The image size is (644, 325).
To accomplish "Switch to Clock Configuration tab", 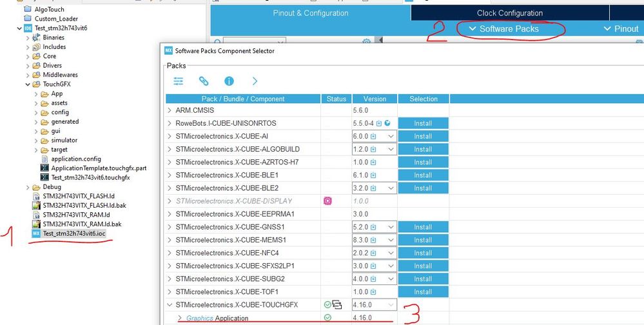I will (510, 13).
